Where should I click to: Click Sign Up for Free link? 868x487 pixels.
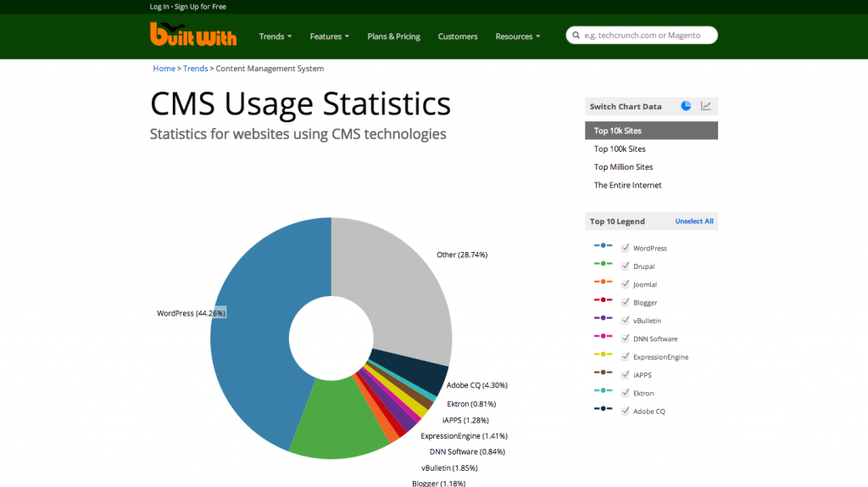200,7
